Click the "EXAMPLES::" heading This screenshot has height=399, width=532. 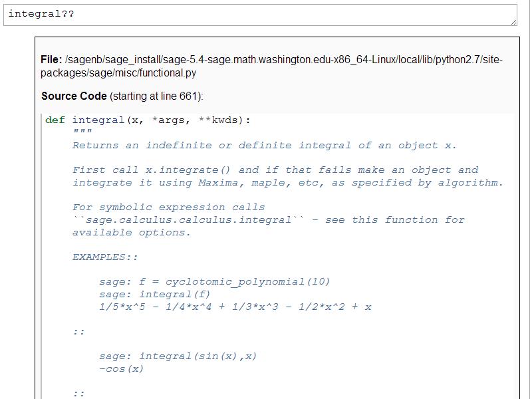tap(105, 257)
